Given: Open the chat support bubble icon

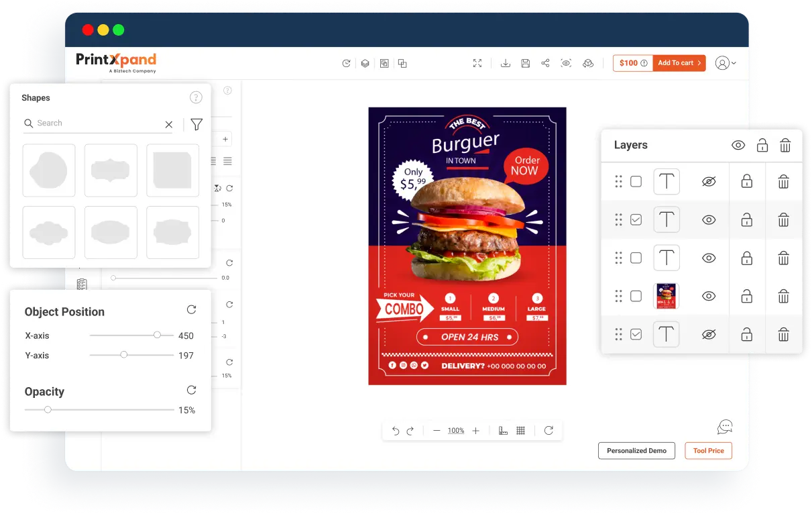Looking at the screenshot, I should [724, 427].
